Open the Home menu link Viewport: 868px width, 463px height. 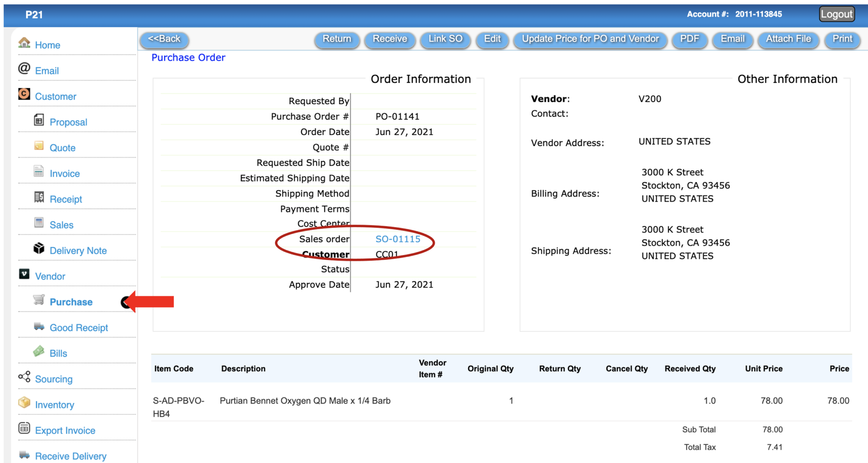click(47, 45)
